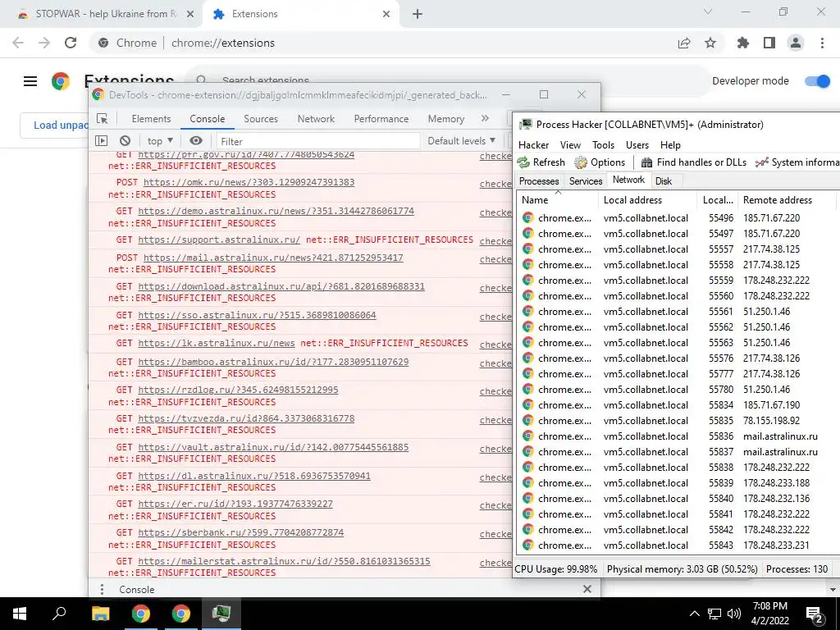
Task: Open Windows Start menu
Action: (x=20, y=614)
